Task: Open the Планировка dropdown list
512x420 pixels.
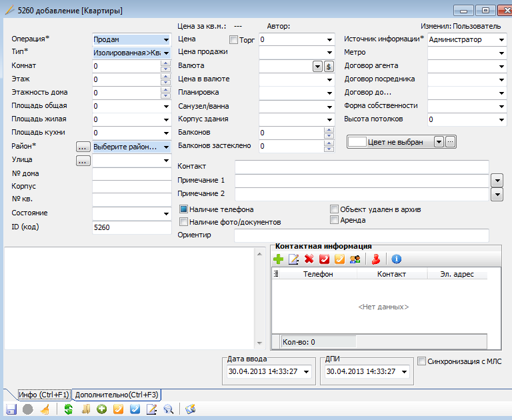Action: [x=329, y=93]
